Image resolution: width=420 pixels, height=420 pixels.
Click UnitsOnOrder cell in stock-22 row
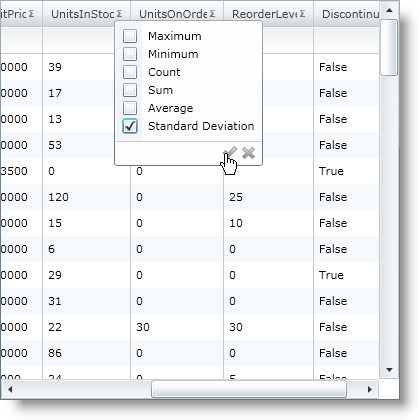(177, 327)
